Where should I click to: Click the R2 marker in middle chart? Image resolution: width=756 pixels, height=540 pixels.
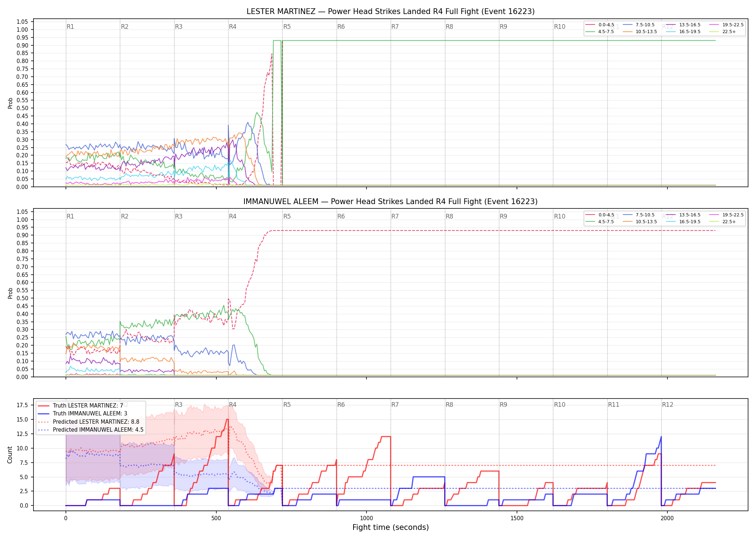click(x=125, y=216)
